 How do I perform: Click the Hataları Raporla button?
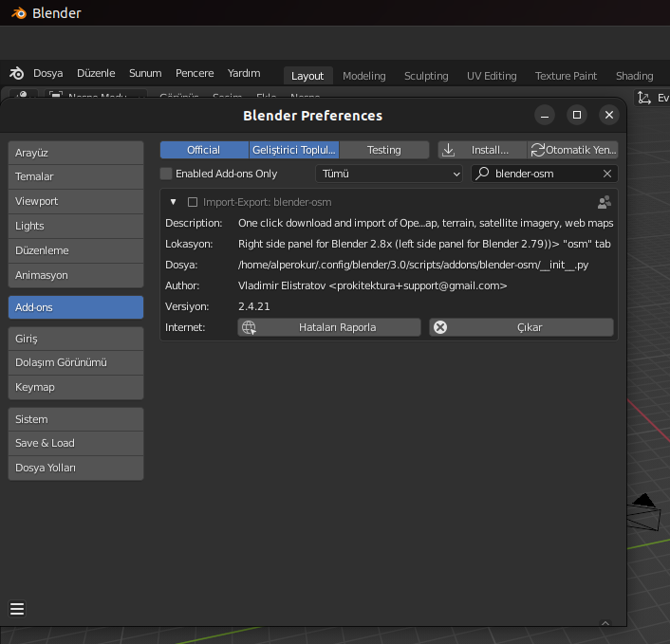[x=329, y=327]
